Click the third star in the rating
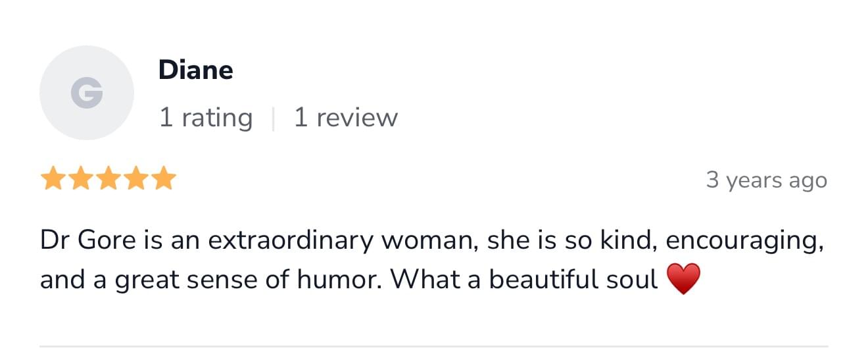This screenshot has width=868, height=360. [x=108, y=178]
